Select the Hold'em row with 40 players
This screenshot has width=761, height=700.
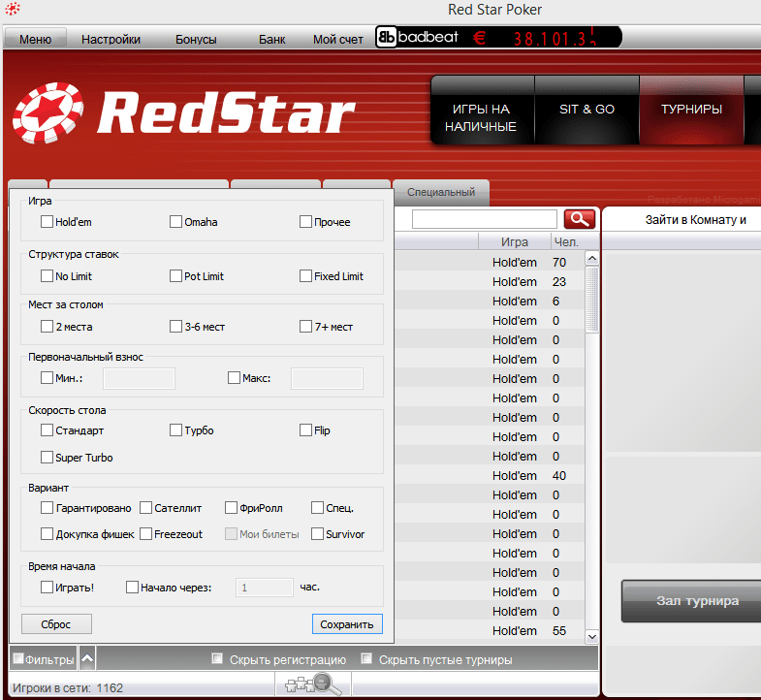click(490, 476)
